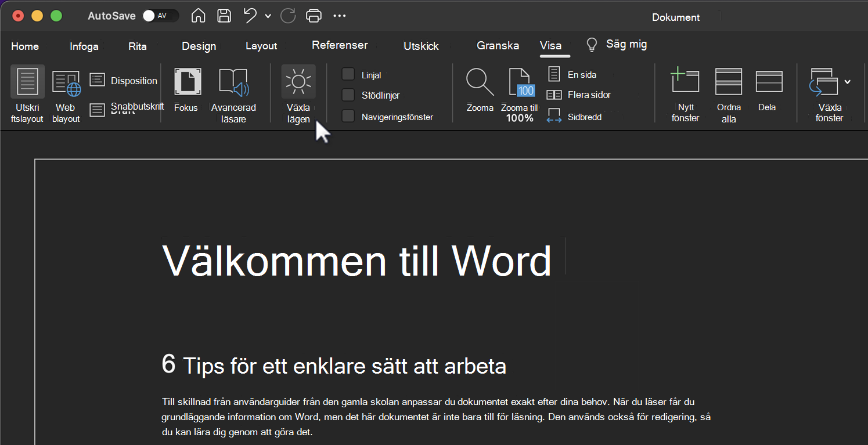Open the Utskick tab
Image resolution: width=868 pixels, height=445 pixels.
421,46
